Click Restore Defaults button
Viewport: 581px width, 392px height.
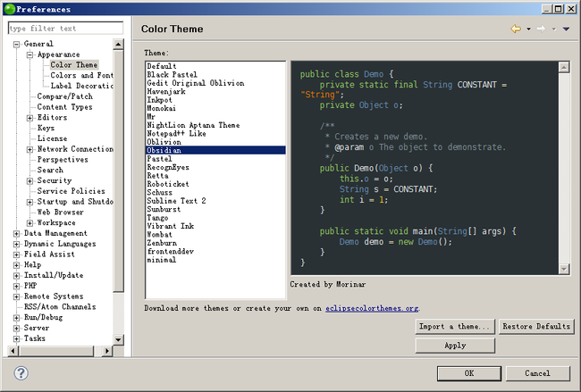pyautogui.click(x=536, y=327)
